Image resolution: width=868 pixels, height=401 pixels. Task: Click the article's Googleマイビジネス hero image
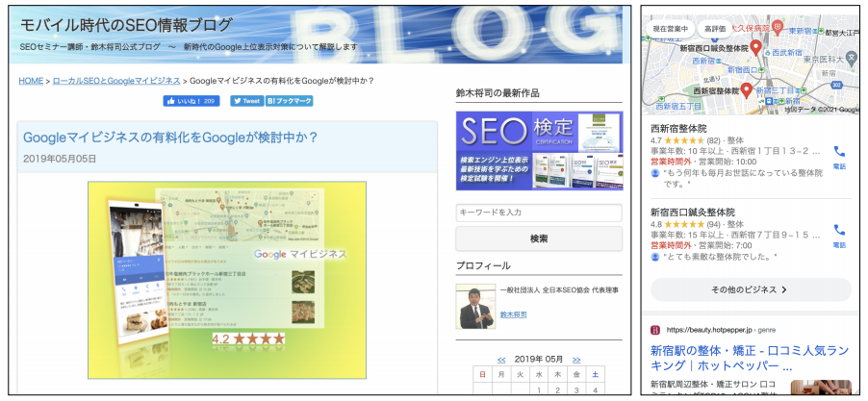(227, 280)
